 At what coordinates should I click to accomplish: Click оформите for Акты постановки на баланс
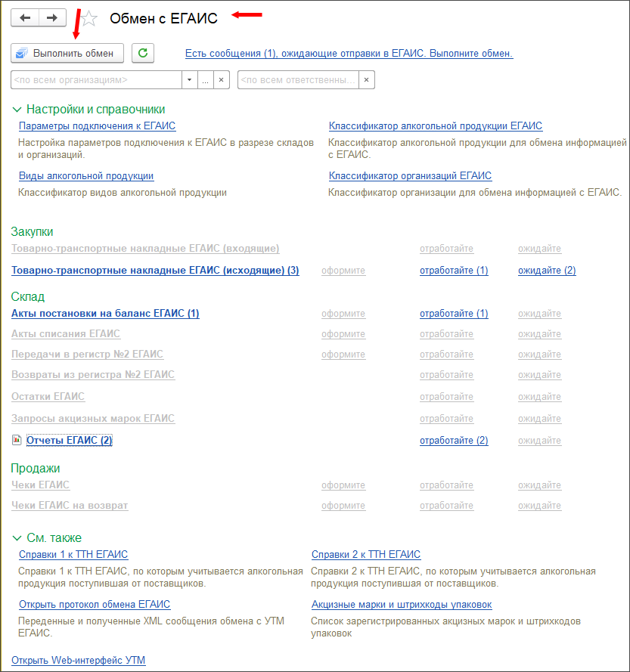point(343,313)
